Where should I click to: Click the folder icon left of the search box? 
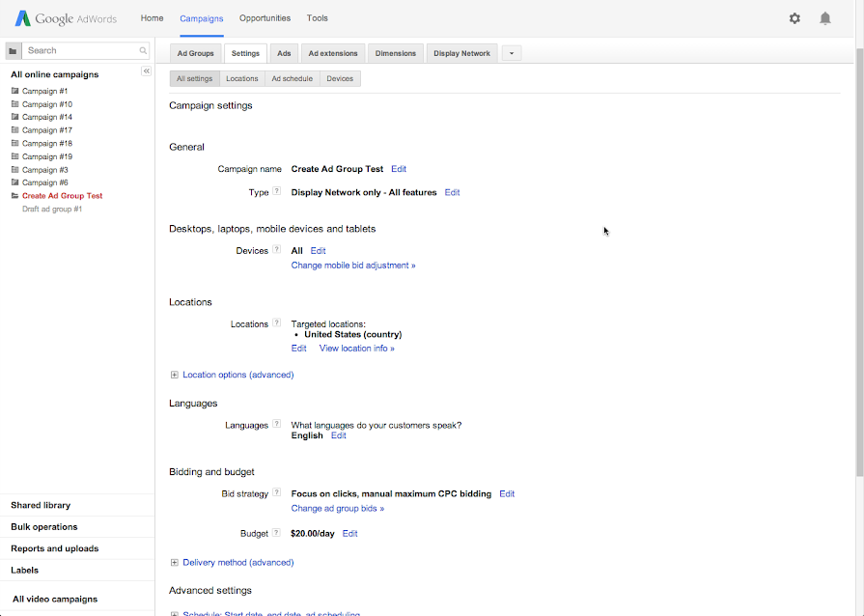pyautogui.click(x=12, y=49)
